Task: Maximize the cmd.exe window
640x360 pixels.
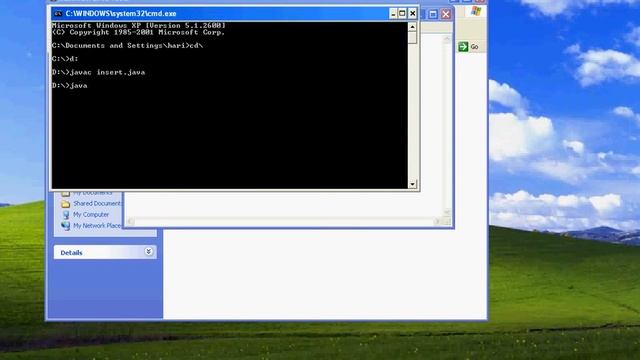Action: [402, 13]
